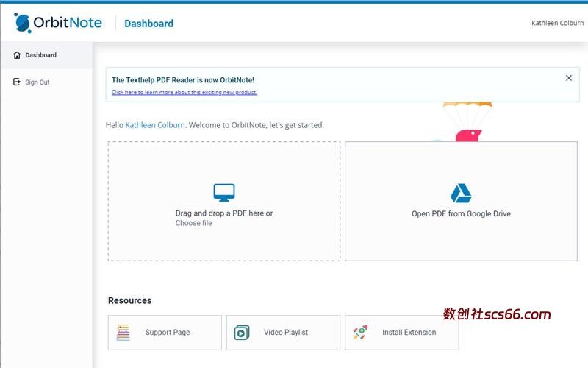
Task: Click the computer monitor upload icon
Action: (224, 193)
